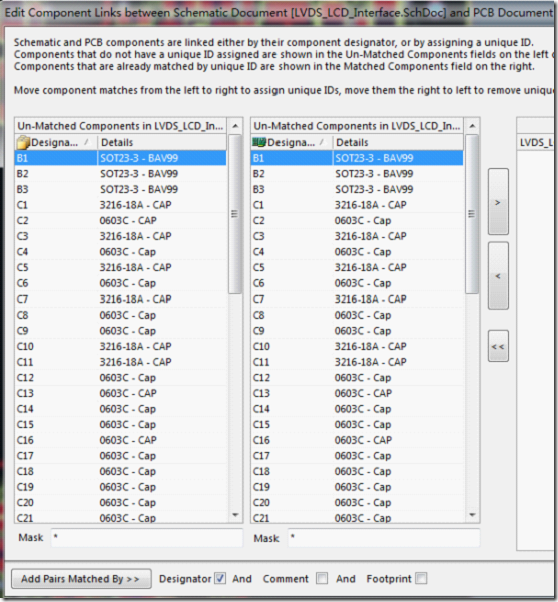558x602 pixels.
Task: Select B2 row in middle unmatched list
Action: point(357,174)
